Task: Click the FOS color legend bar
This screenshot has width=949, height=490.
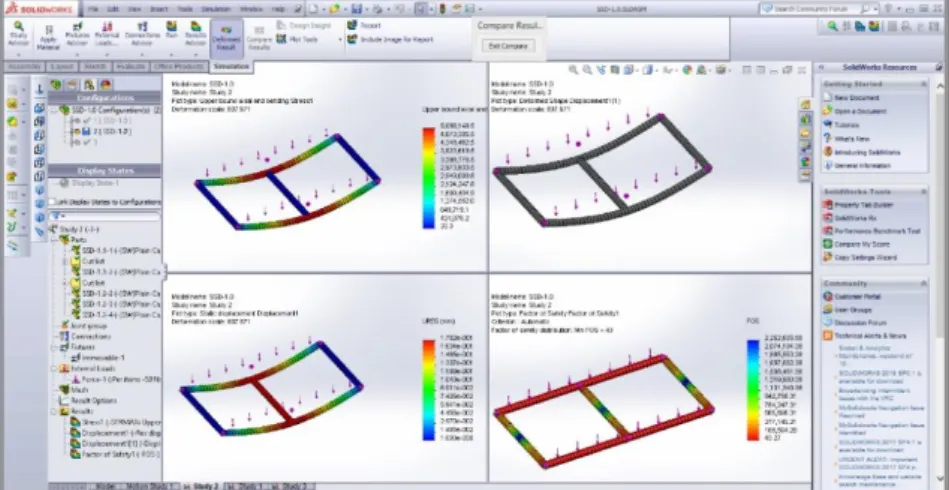Action: point(753,390)
